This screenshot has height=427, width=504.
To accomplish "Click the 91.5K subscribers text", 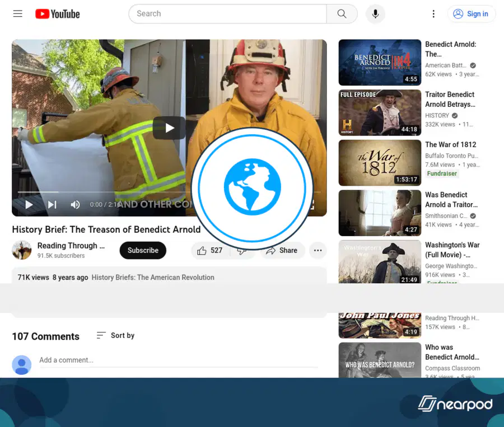I will coord(60,255).
